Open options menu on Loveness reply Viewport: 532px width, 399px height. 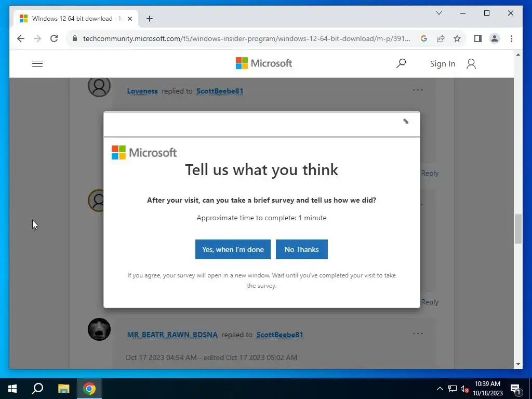click(418, 90)
